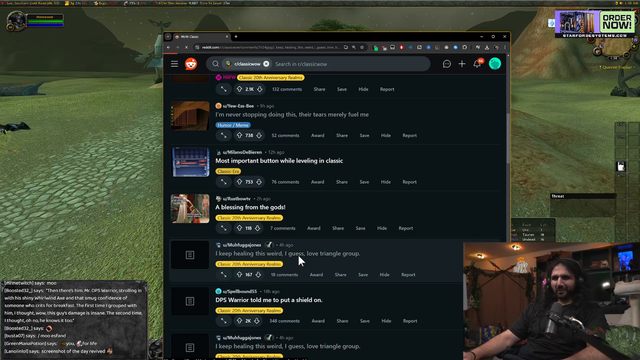
Task: Create a new post with the plus icon
Action: 462,64
